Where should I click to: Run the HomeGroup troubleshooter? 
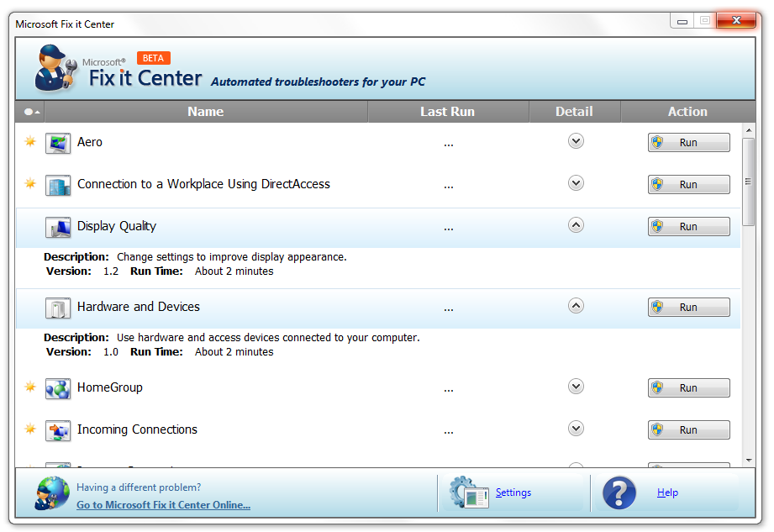pos(688,388)
